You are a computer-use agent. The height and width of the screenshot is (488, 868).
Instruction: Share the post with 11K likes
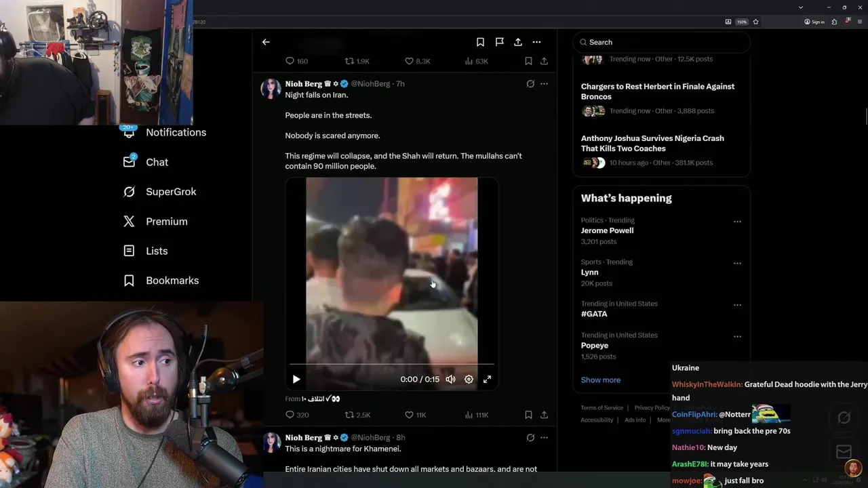tap(544, 415)
